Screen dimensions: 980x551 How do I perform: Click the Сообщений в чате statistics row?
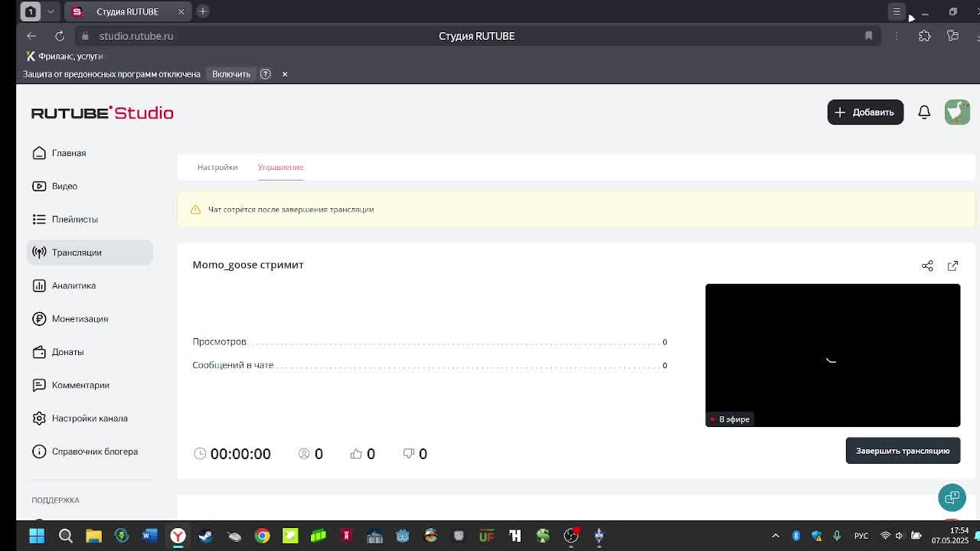[x=430, y=365]
